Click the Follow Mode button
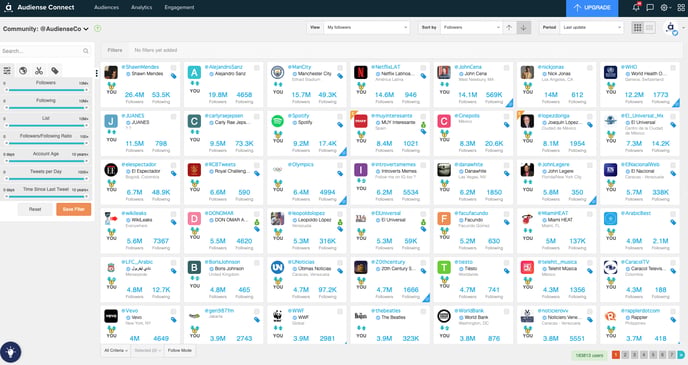This screenshot has width=688, height=365. [x=179, y=350]
